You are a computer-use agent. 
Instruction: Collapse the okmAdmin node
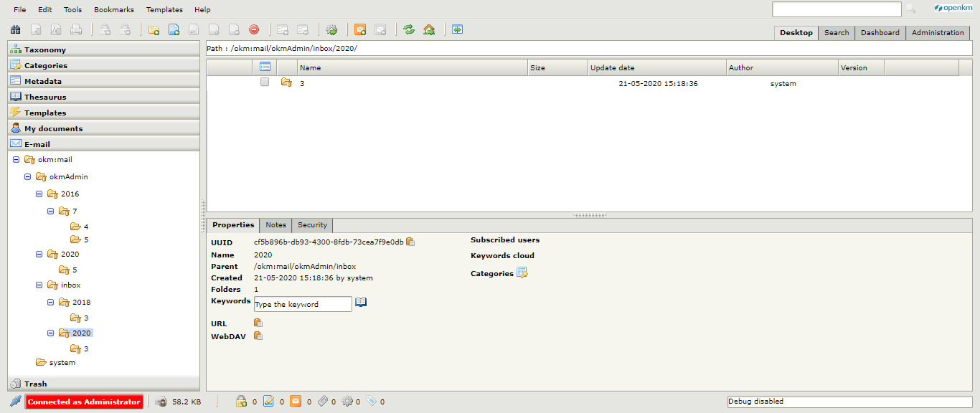27,176
